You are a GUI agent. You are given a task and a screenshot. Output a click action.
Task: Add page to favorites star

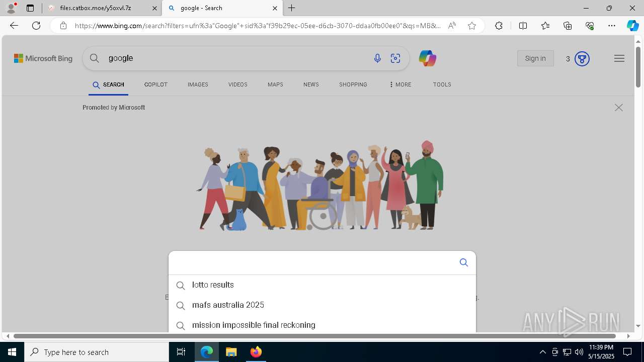(472, 26)
